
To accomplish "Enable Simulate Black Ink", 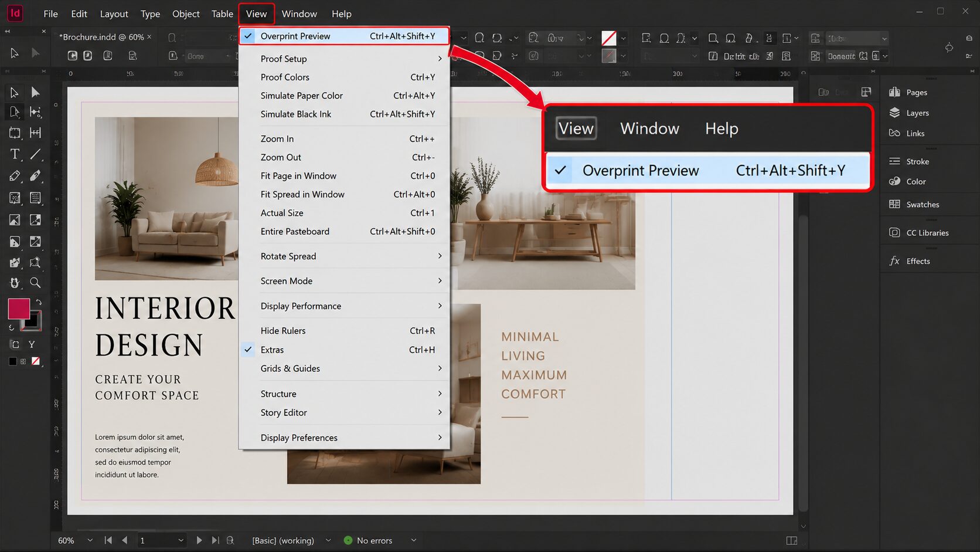I will [345, 114].
